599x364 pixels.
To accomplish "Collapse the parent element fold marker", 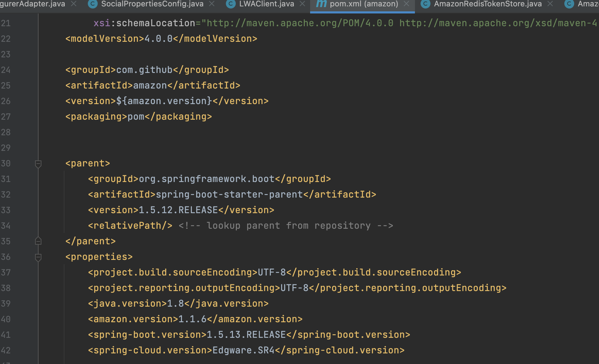I will pyautogui.click(x=38, y=164).
